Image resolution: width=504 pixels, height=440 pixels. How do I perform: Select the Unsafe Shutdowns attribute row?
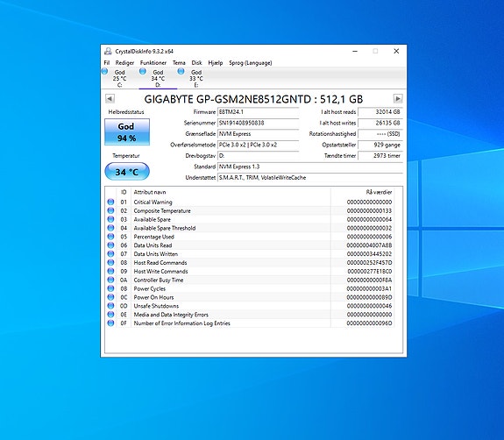250,306
